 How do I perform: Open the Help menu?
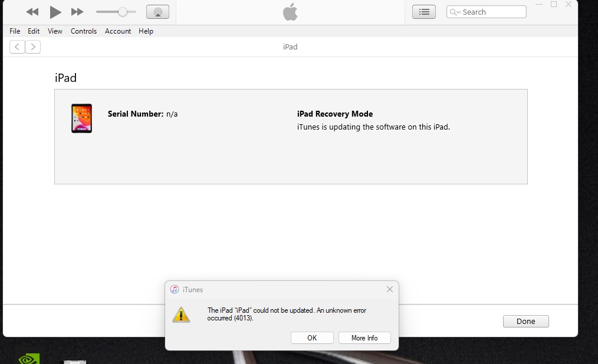point(146,31)
